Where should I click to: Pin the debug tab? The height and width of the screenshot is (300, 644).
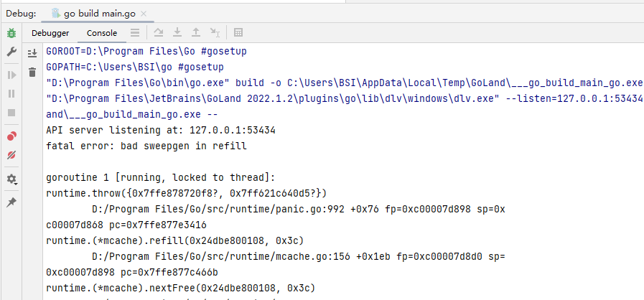tap(11, 202)
